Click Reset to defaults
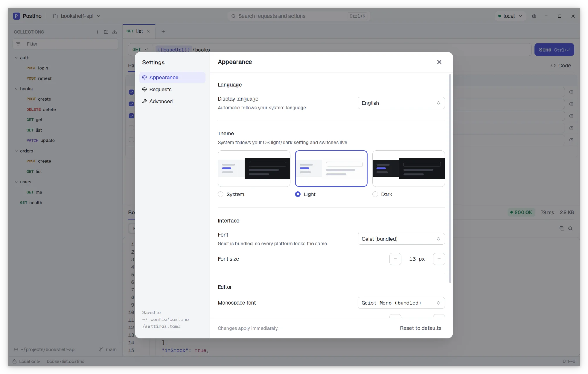Screen dimensions: 588x374 [x=420, y=328]
